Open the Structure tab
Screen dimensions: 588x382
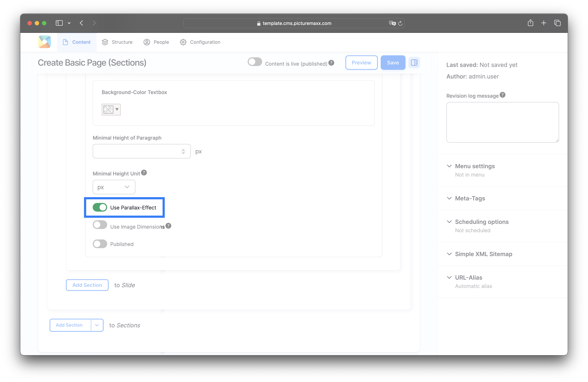click(117, 42)
